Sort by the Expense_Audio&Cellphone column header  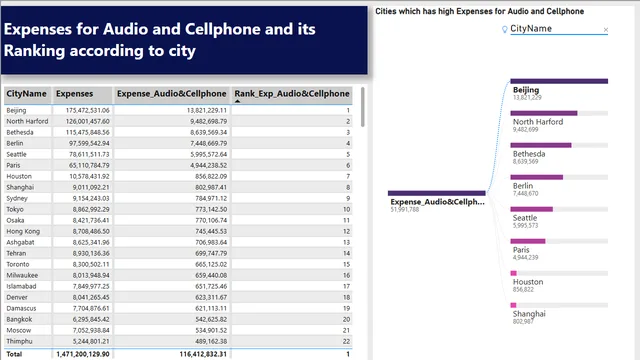pos(172,94)
